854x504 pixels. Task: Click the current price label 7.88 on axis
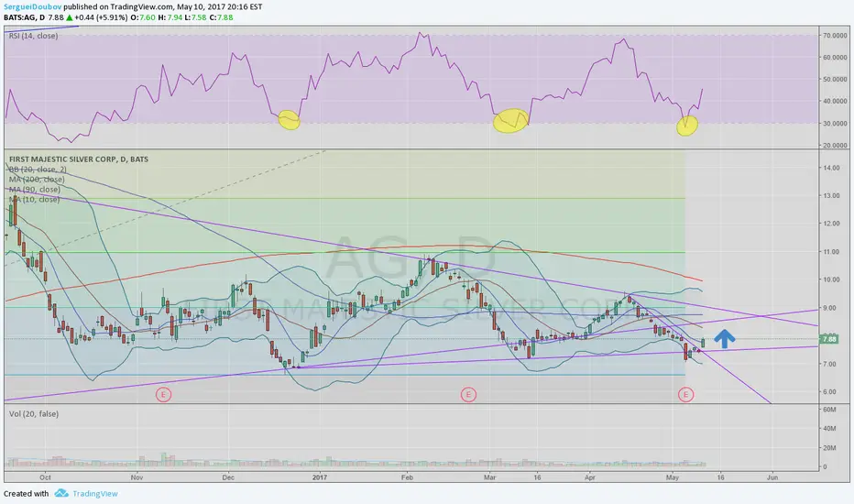point(829,339)
